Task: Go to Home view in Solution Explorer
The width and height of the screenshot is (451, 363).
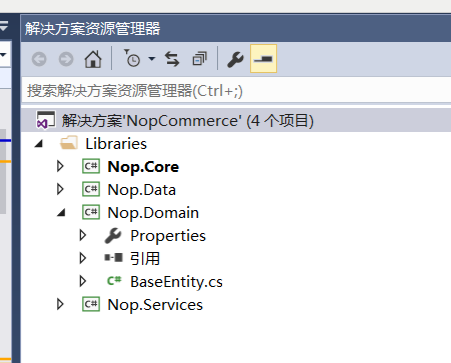Action: 93,59
